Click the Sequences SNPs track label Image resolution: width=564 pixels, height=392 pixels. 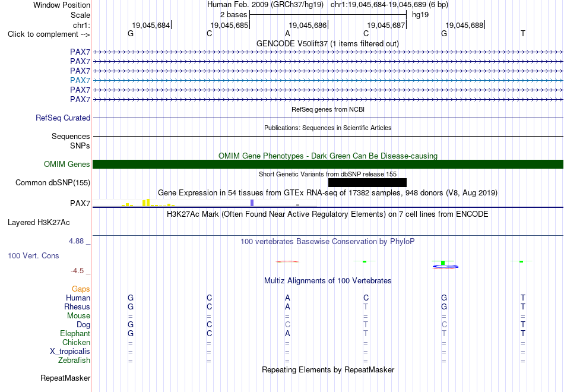coord(71,141)
